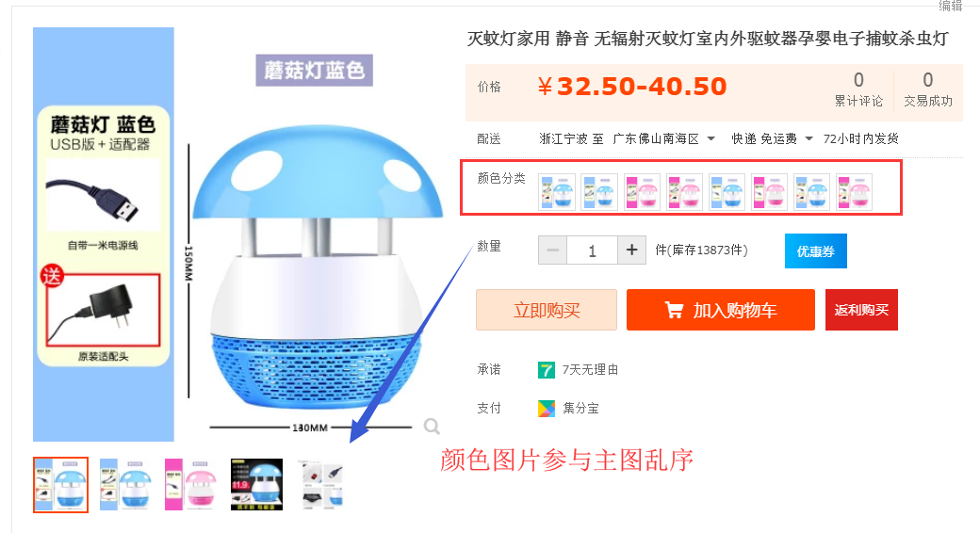Choose the last pink color swatch
Image resolution: width=980 pixels, height=533 pixels.
[x=855, y=192]
